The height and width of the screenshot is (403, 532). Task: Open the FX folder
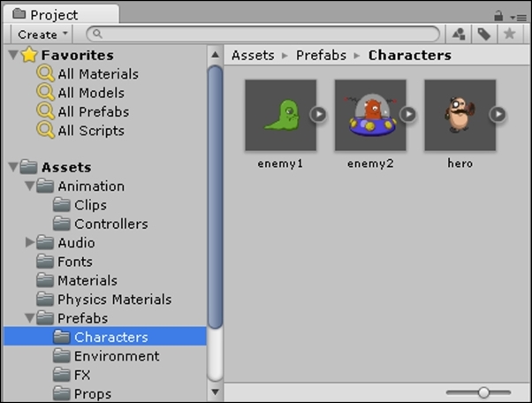82,376
